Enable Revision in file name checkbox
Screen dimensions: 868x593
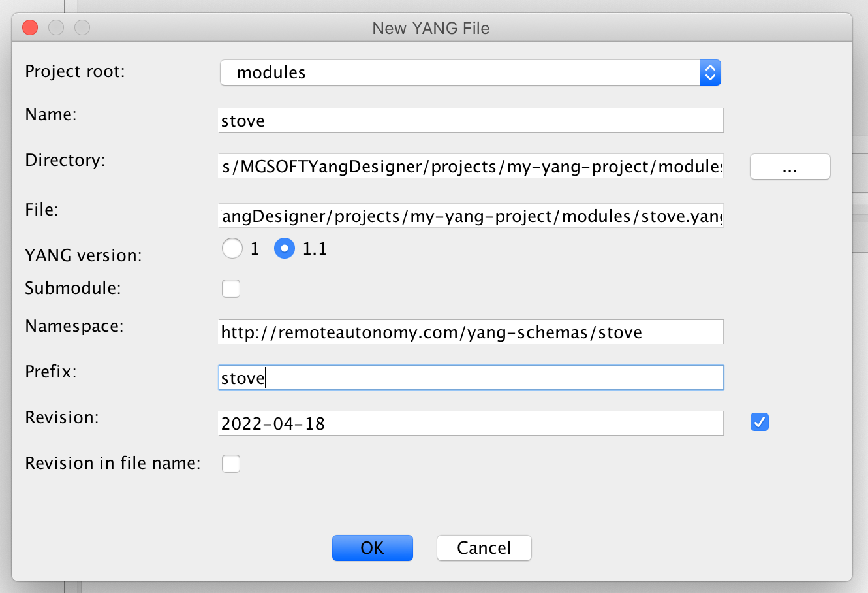tap(231, 464)
